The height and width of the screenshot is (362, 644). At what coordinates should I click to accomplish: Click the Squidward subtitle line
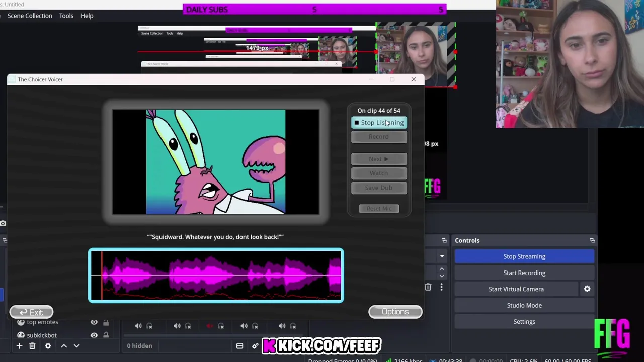[215, 237]
